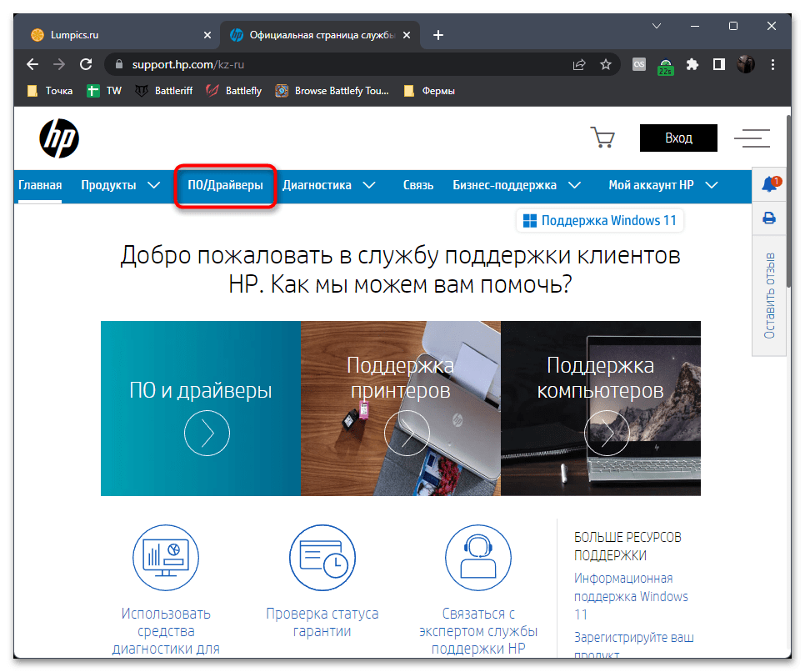Viewport: 805px width, 672px height.
Task: Click the green 22s extension icon
Action: 665,66
